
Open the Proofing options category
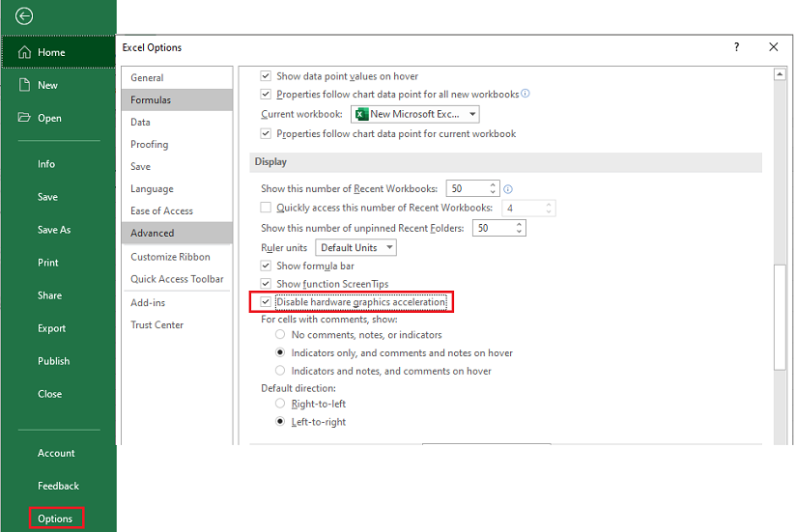point(177,145)
